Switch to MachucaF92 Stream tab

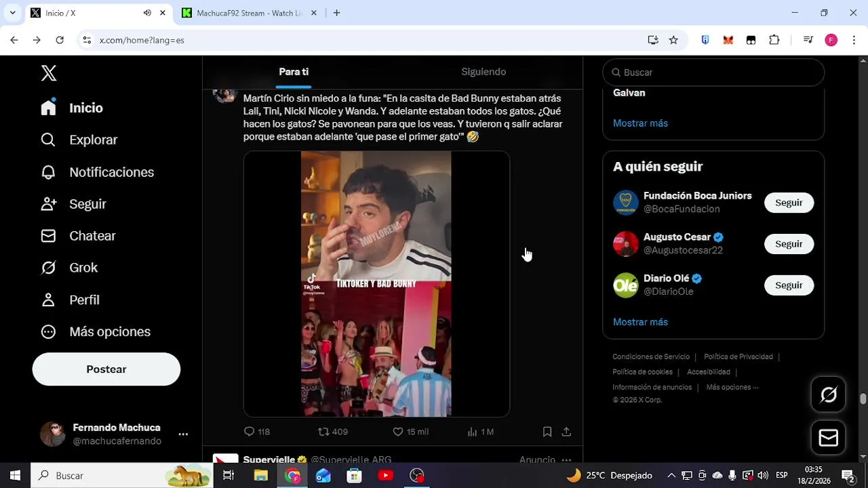pyautogui.click(x=249, y=13)
